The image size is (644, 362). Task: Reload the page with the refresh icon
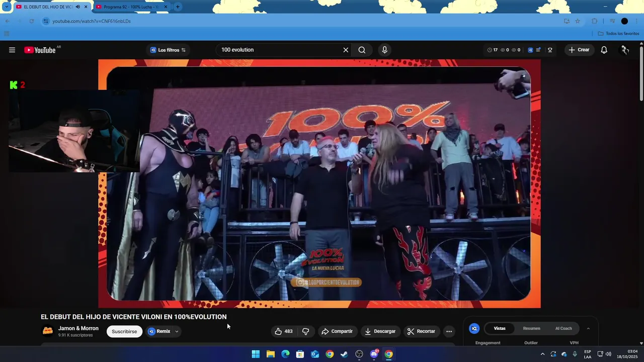(x=31, y=21)
